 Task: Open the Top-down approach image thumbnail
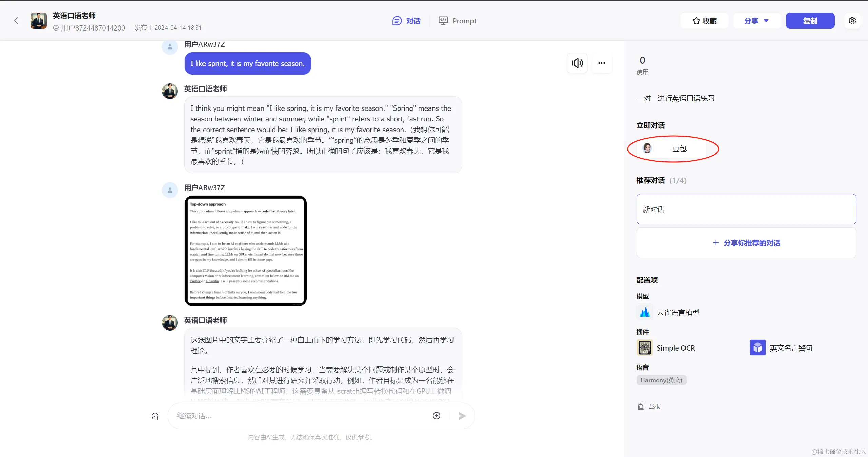pos(246,251)
